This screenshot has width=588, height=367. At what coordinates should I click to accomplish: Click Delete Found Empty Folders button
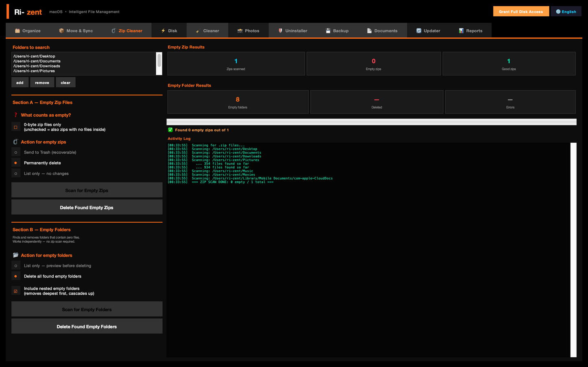point(87,326)
